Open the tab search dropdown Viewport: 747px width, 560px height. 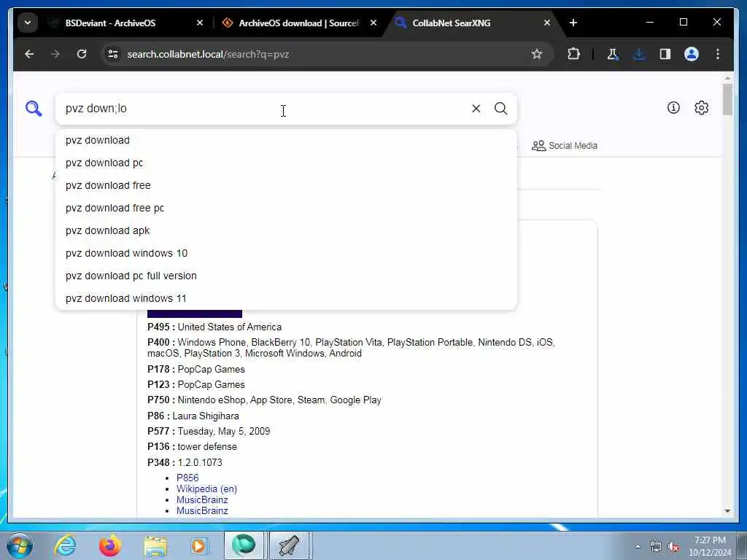[28, 23]
